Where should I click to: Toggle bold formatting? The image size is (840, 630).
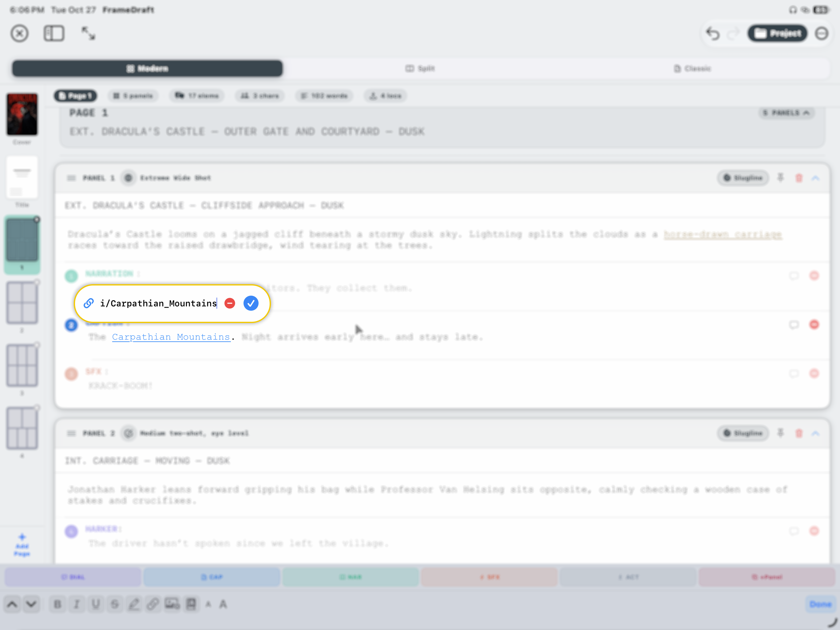click(58, 604)
